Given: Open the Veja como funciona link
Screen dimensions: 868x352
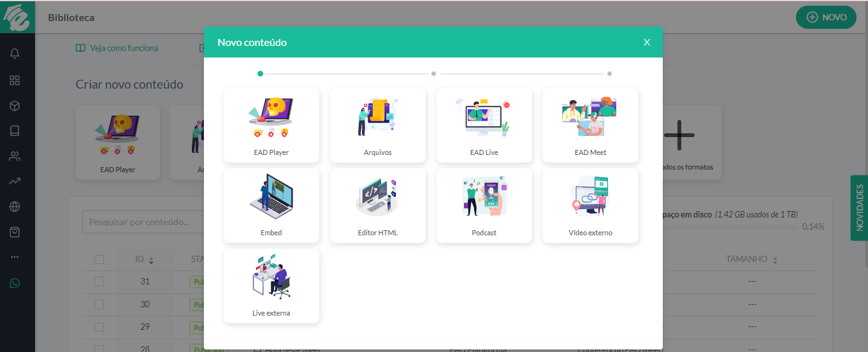Looking at the screenshot, I should pos(117,48).
